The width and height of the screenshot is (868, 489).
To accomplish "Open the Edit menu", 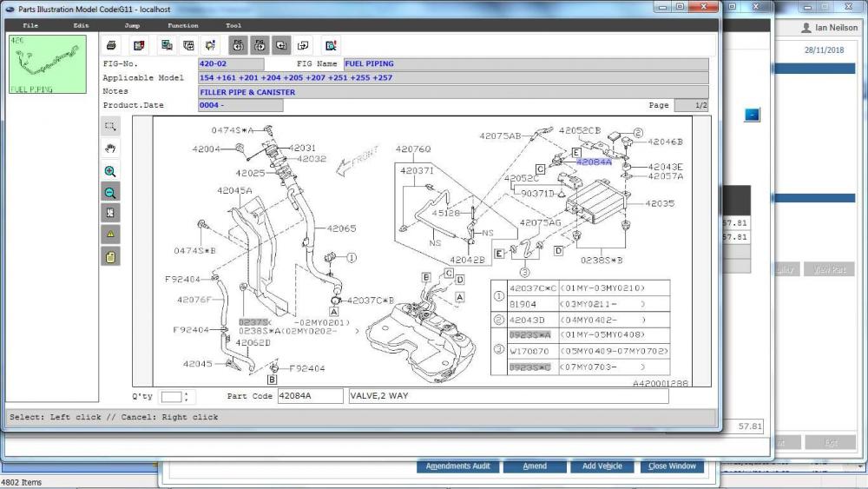I will pyautogui.click(x=81, y=25).
